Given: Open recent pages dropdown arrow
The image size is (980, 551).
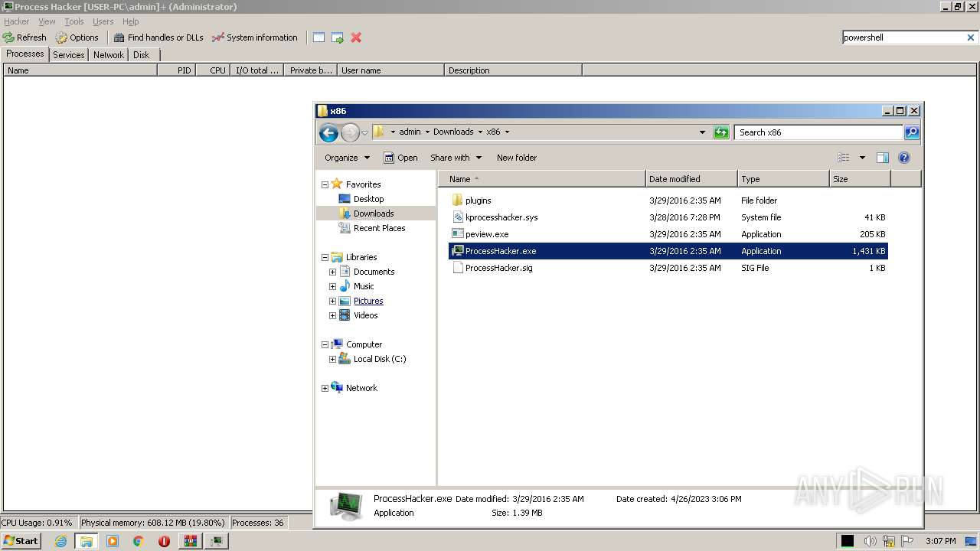Looking at the screenshot, I should pos(364,132).
